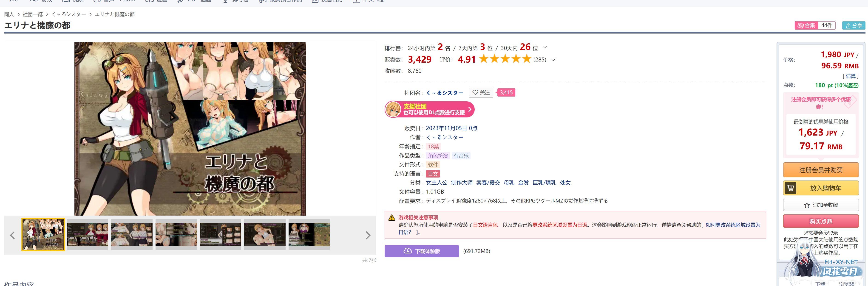Open the 女主人公 category tag
Image resolution: width=868 pixels, height=286 pixels.
point(437,183)
